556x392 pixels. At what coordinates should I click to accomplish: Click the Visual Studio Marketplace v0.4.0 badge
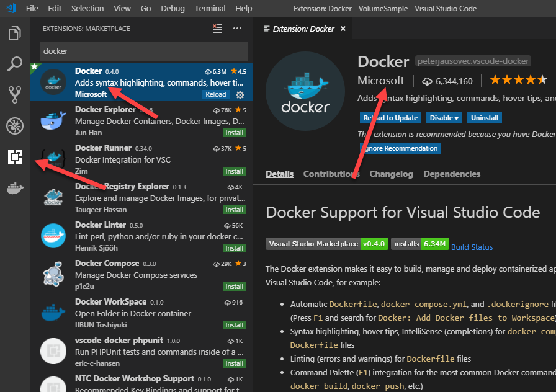click(327, 244)
